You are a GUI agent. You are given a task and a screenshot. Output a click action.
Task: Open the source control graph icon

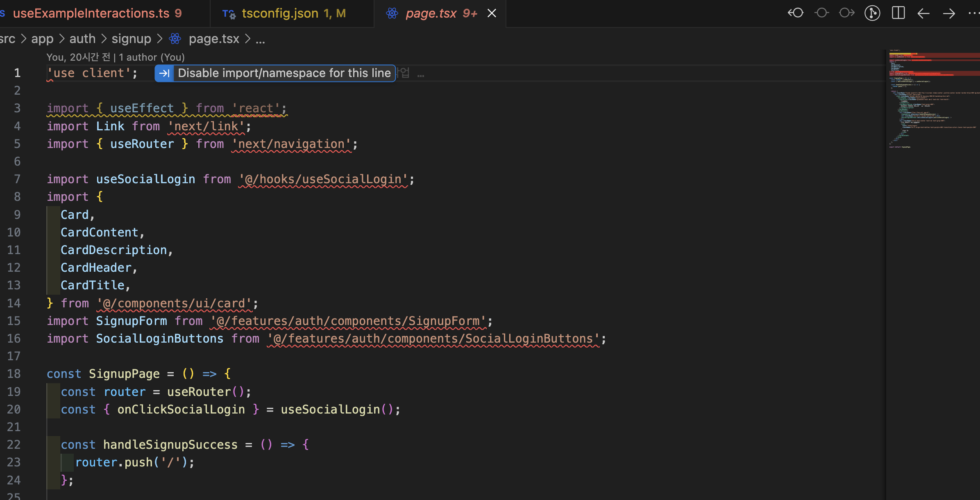pyautogui.click(x=872, y=13)
